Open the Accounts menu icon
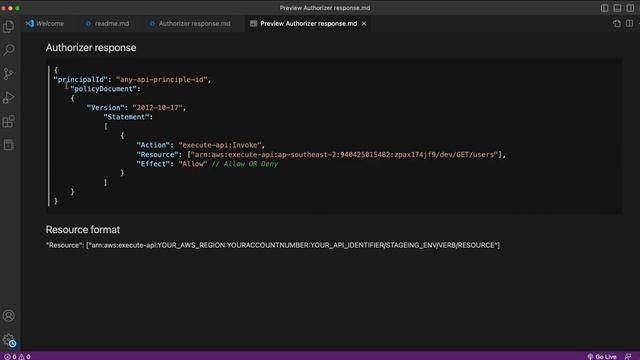This screenshot has height=360, width=640. [9, 316]
